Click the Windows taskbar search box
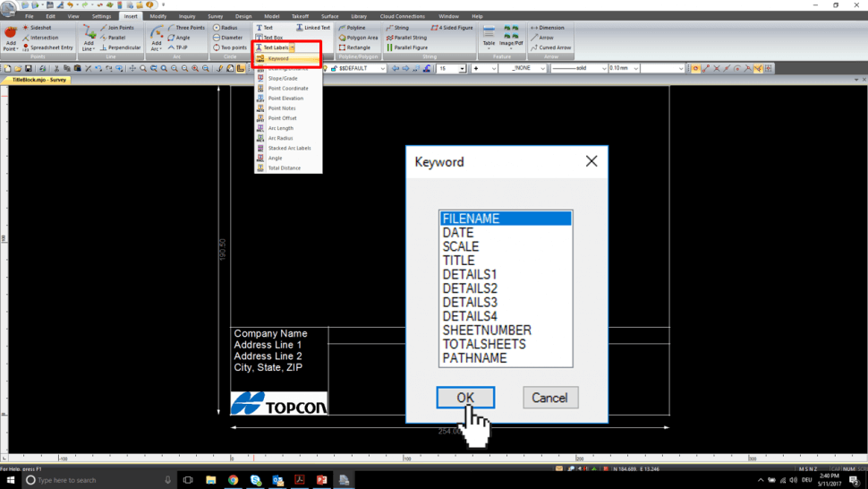The height and width of the screenshot is (489, 868). (94, 480)
